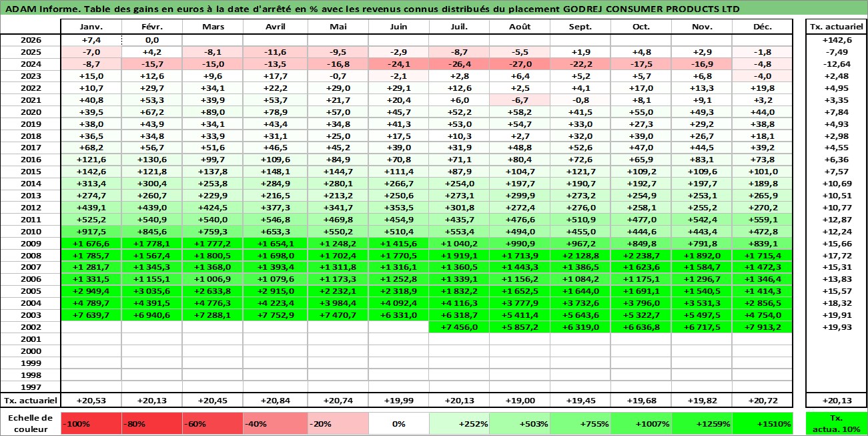The height and width of the screenshot is (436, 868).
Task: Click the Août actuarial rate '+19,00'
Action: (520, 400)
